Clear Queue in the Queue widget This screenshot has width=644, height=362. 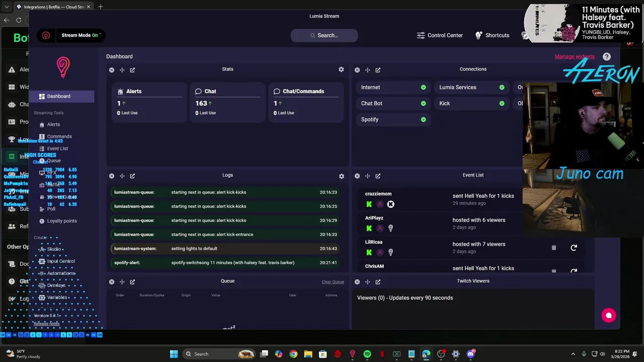tap(333, 282)
